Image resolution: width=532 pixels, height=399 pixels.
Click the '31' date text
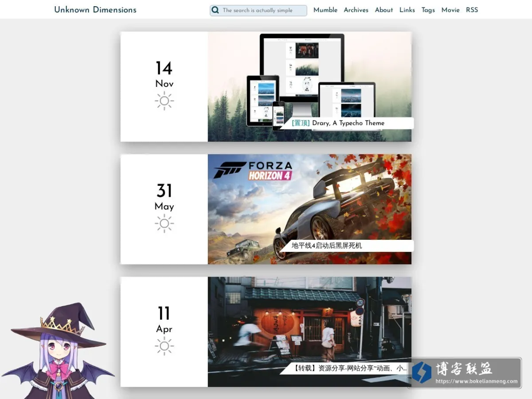click(164, 191)
